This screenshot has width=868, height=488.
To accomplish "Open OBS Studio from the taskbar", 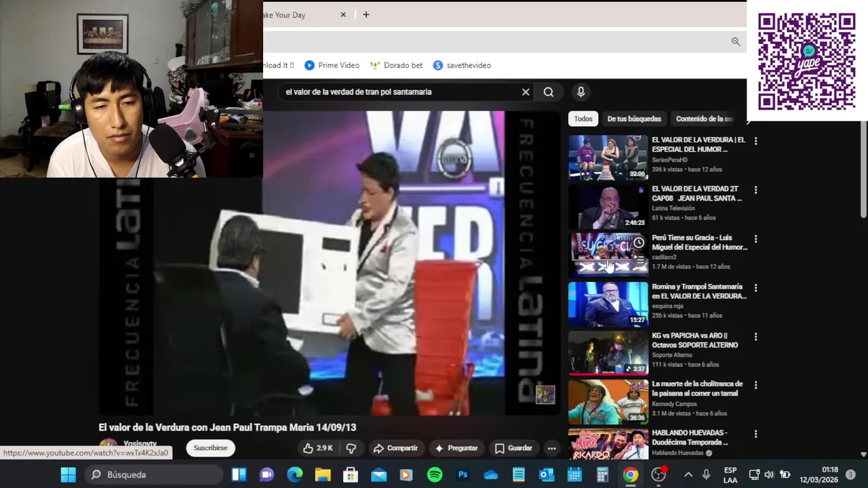I will coord(658,474).
